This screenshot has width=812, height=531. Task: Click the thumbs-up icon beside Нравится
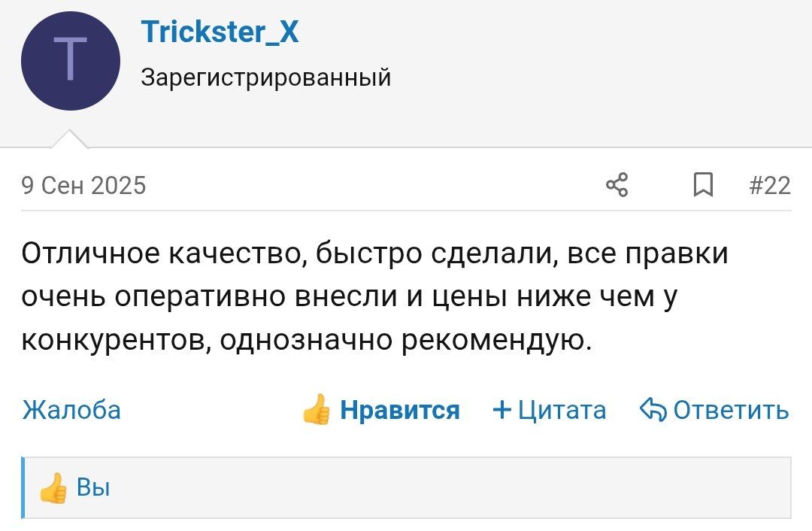317,410
